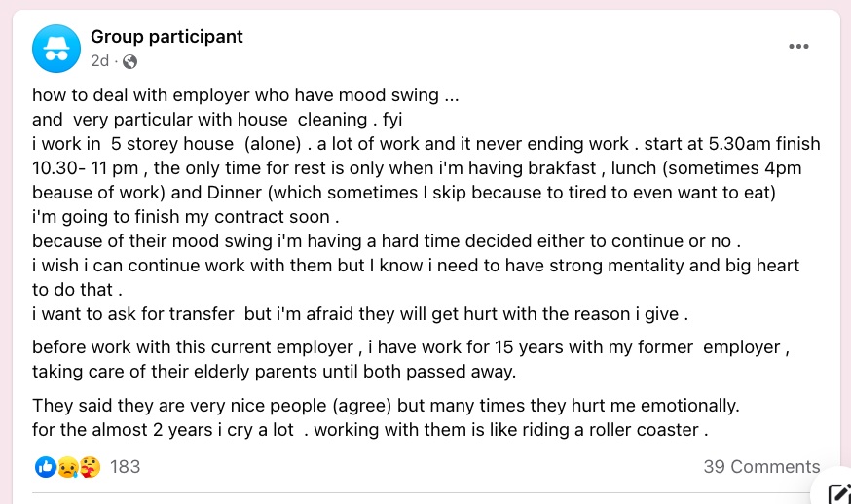Open the Group participant profile name
Screen dimensions: 851x504
(x=166, y=36)
